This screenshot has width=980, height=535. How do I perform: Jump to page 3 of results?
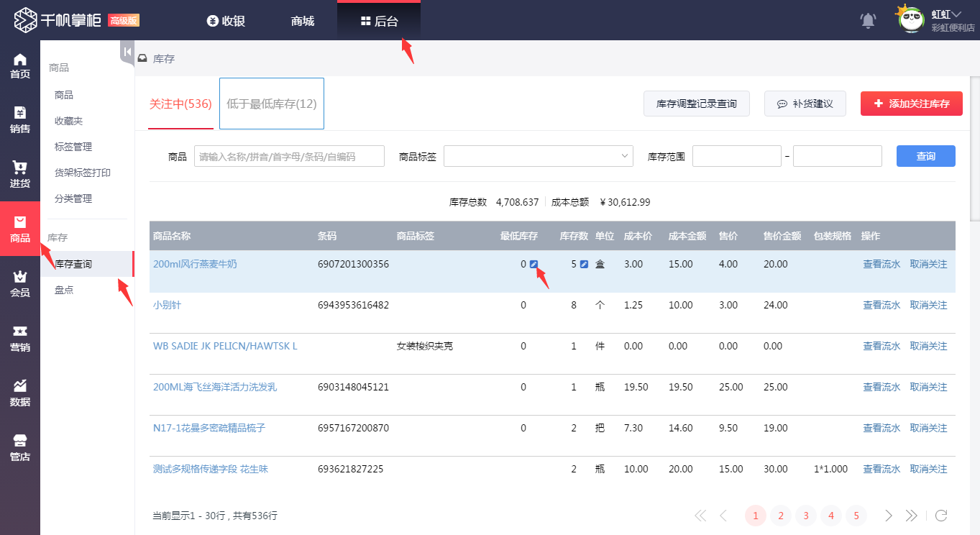[x=805, y=516]
